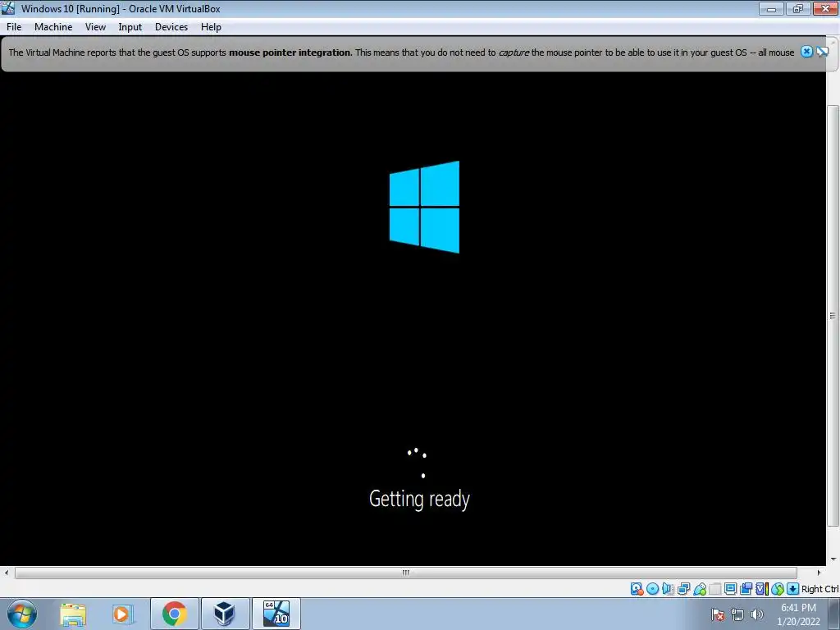
Task: Click the display settings status icon
Action: [730, 589]
